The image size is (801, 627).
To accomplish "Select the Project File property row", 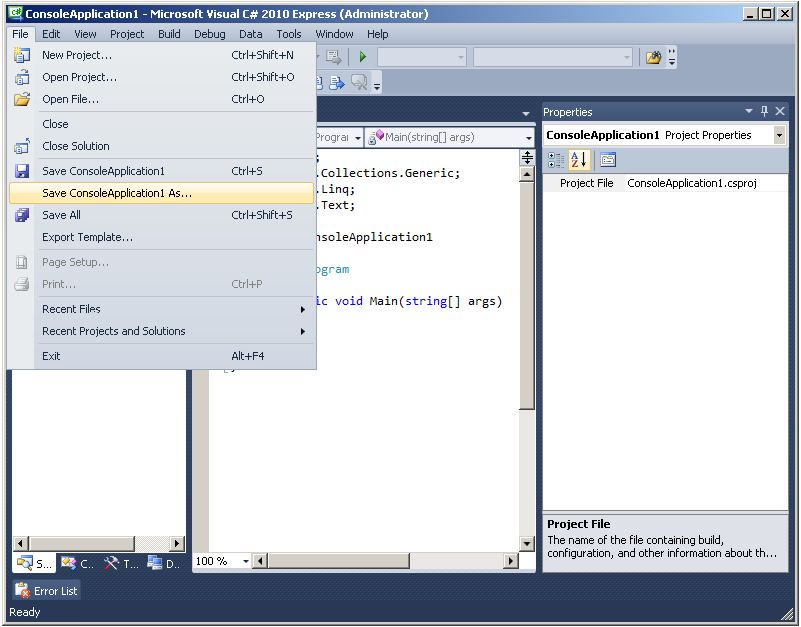I will 665,183.
